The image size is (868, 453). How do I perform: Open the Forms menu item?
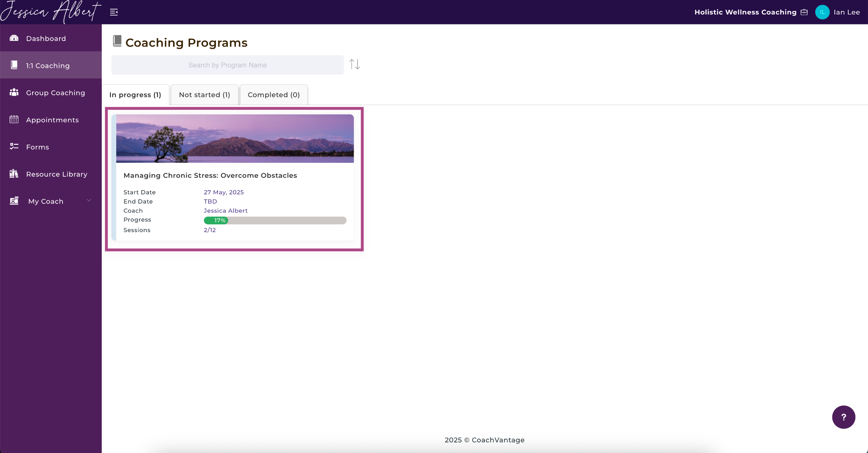click(51, 147)
